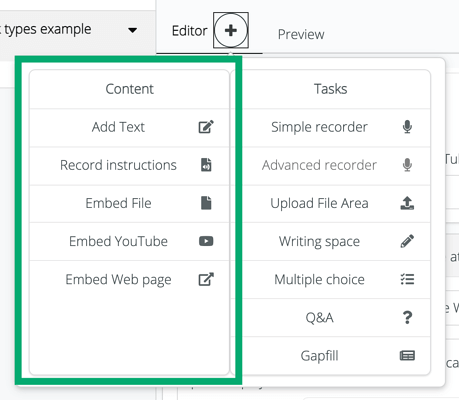
Task: Open the types example dropdown arrow
Action: pos(133,30)
